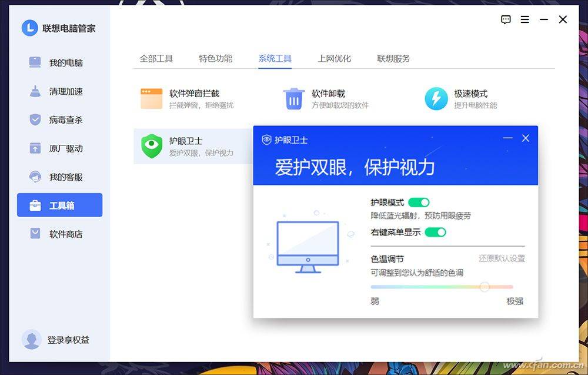Click 登录享权益 login link

pos(68,340)
